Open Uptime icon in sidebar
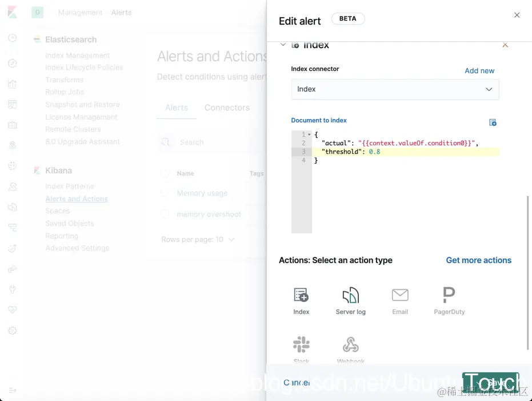The width and height of the screenshot is (532, 401). [12, 248]
